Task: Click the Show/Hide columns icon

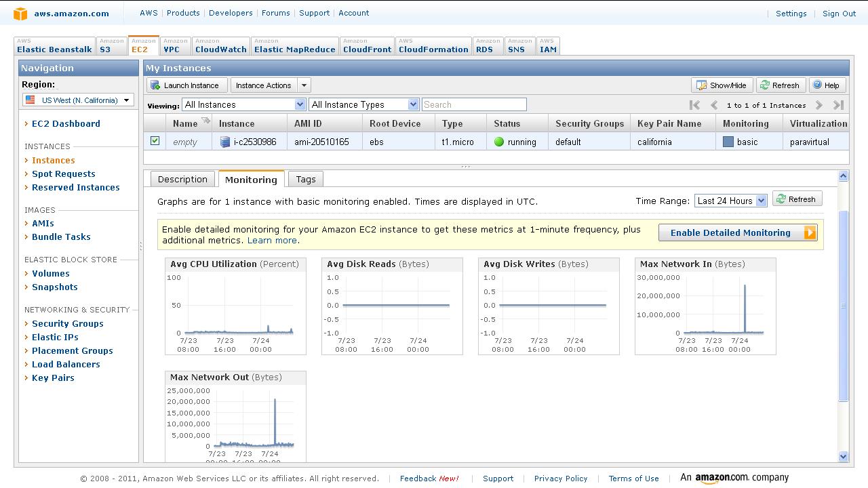Action: pos(701,85)
